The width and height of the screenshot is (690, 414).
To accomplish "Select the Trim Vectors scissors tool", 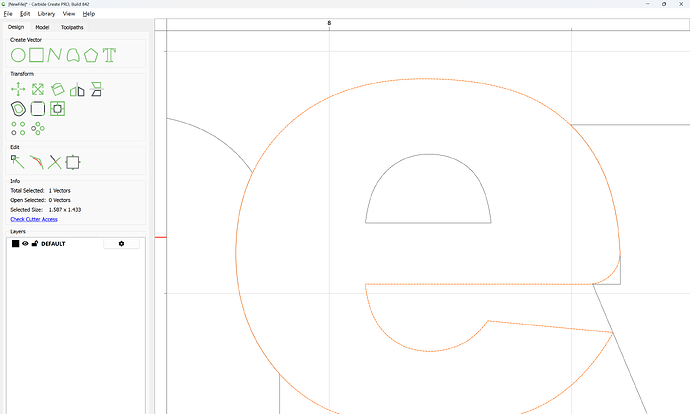I will 55,161.
